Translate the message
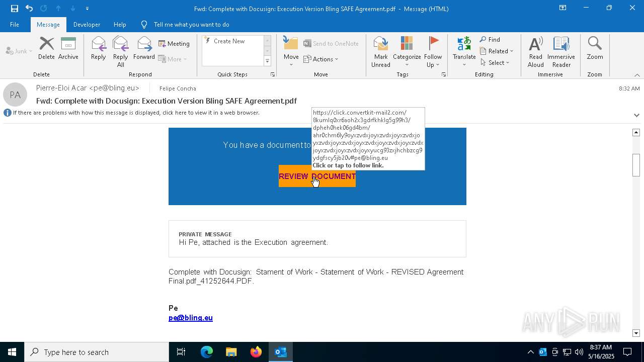Viewport: 644px width, 362px height. pyautogui.click(x=464, y=52)
